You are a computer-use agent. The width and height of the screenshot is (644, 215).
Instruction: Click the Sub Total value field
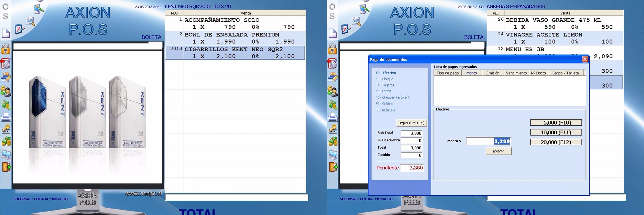point(412,133)
